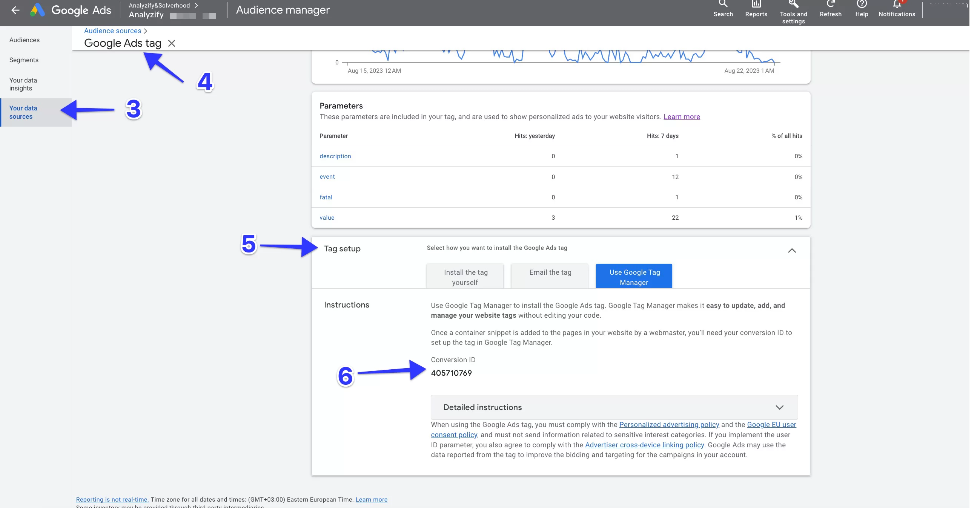Open the Google Ads logo home
This screenshot has height=508, width=980.
tap(71, 10)
